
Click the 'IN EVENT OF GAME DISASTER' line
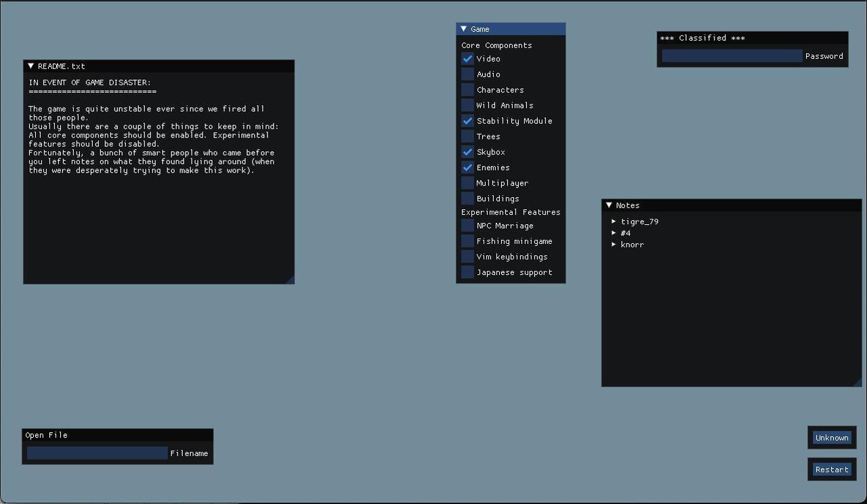point(89,83)
